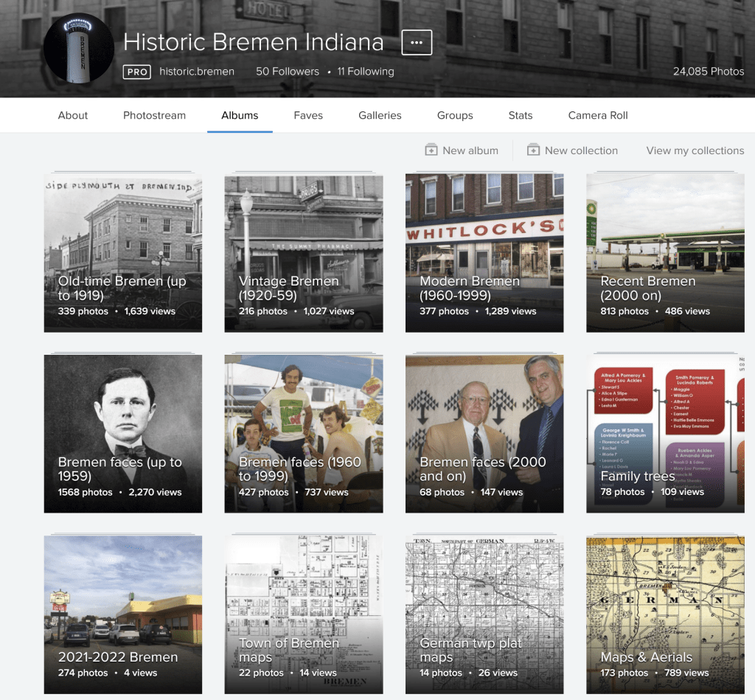
Task: View the 11 Following list
Action: pyautogui.click(x=366, y=72)
